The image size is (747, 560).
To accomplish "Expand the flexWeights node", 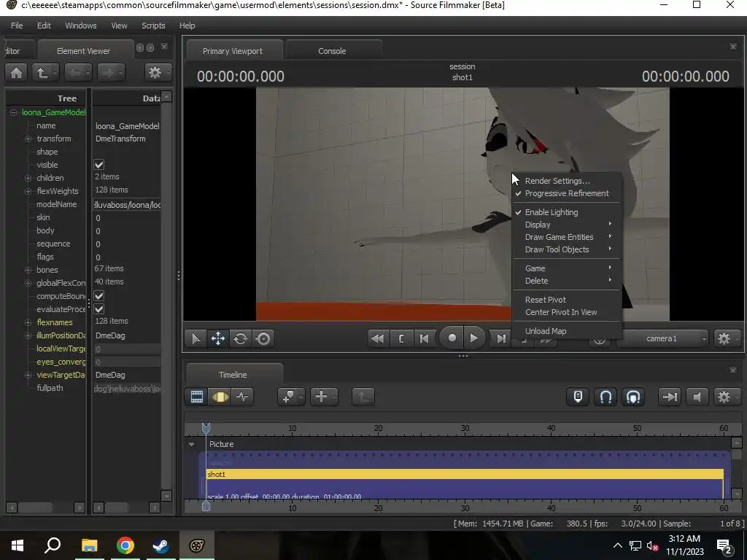I will pyautogui.click(x=28, y=191).
